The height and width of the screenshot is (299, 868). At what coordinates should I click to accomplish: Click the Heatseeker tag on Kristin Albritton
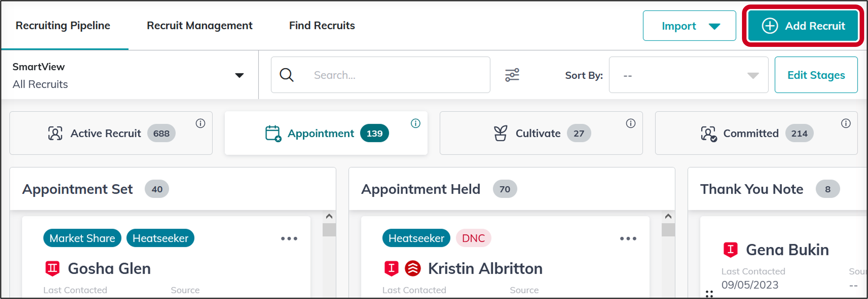[x=416, y=238]
